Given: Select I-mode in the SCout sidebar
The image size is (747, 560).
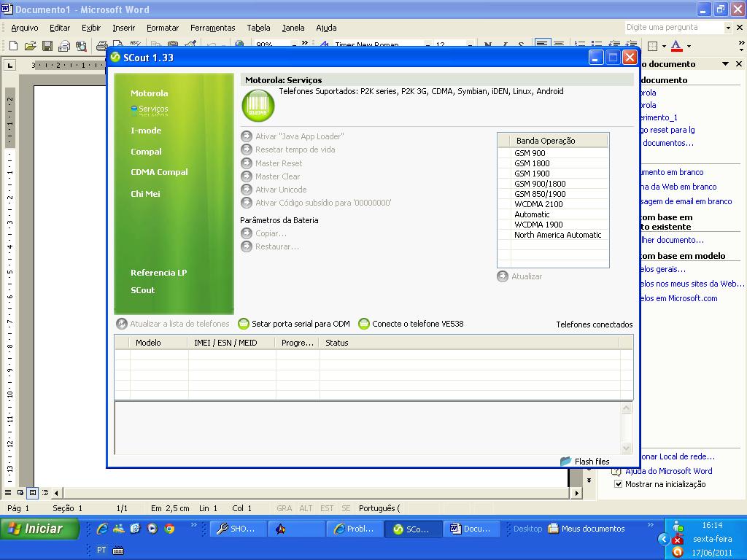Looking at the screenshot, I should [x=146, y=131].
